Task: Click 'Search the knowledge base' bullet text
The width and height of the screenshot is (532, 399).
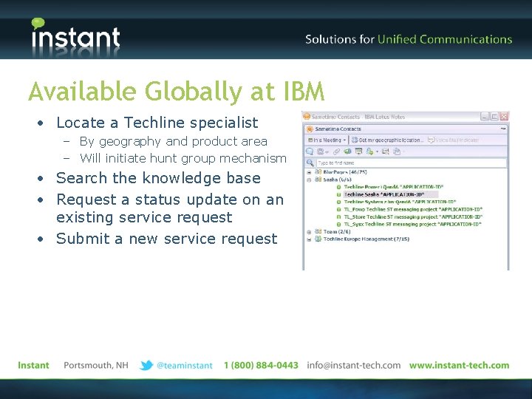Action: click(x=158, y=178)
